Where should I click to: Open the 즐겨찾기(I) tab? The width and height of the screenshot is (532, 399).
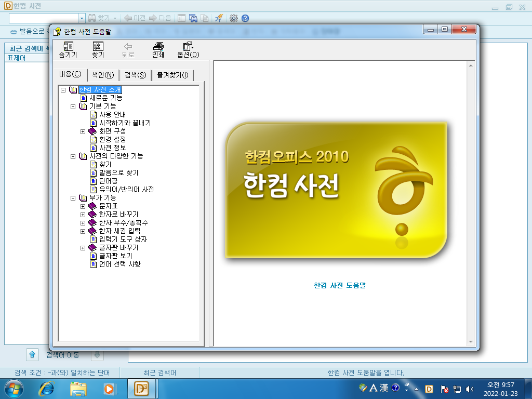[x=172, y=75]
